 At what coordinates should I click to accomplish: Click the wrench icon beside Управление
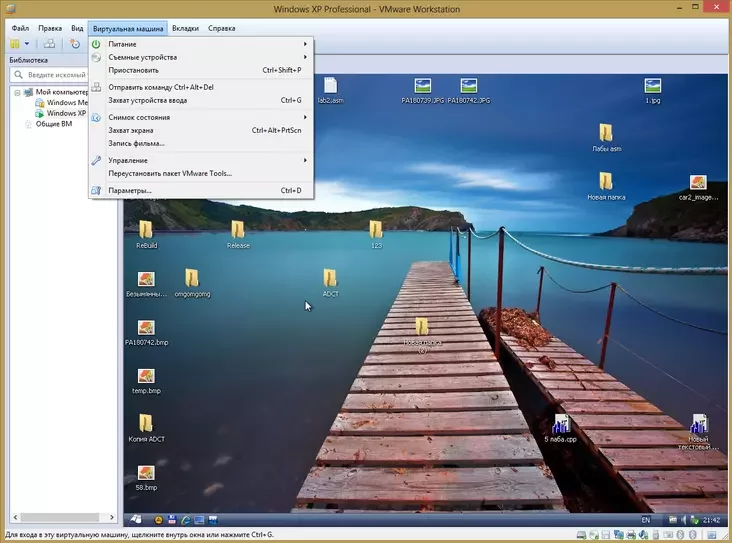[97, 160]
